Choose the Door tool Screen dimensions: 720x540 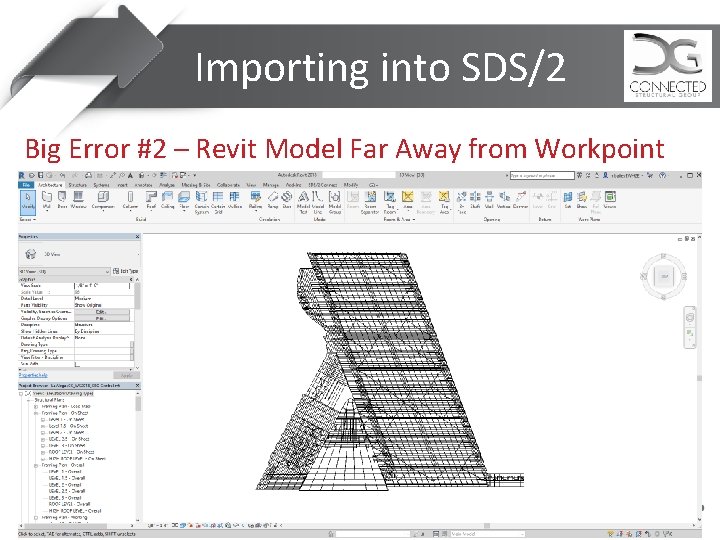(x=62, y=201)
